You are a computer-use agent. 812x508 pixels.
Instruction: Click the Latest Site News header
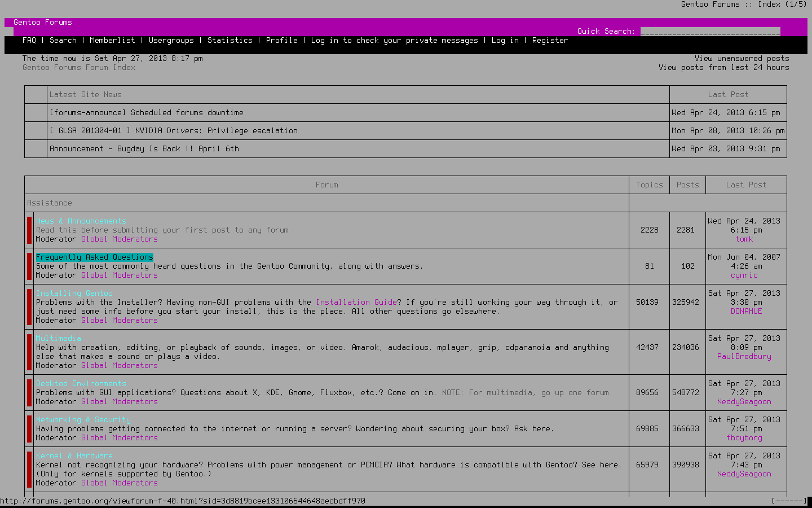[x=86, y=94]
